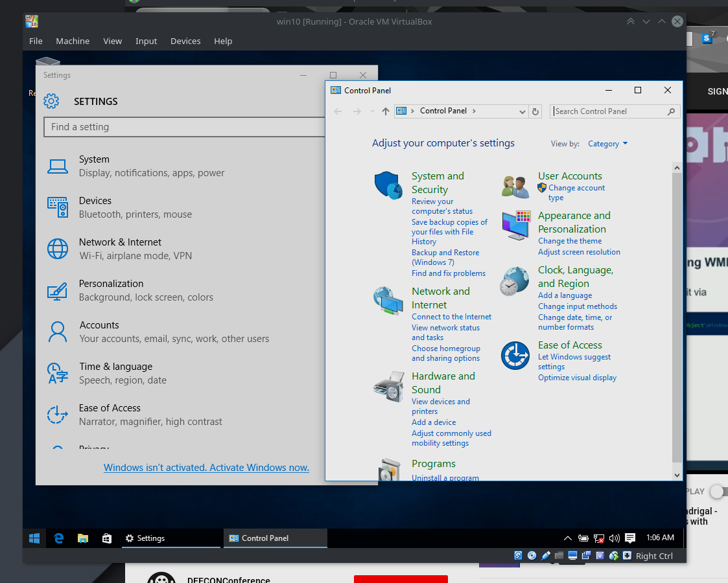This screenshot has width=728, height=583.
Task: Click the battery power tray icon
Action: click(x=583, y=538)
